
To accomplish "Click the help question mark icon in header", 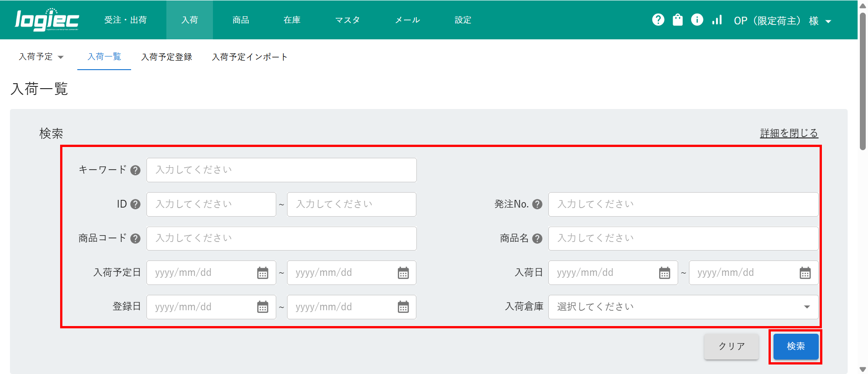I will pos(658,20).
